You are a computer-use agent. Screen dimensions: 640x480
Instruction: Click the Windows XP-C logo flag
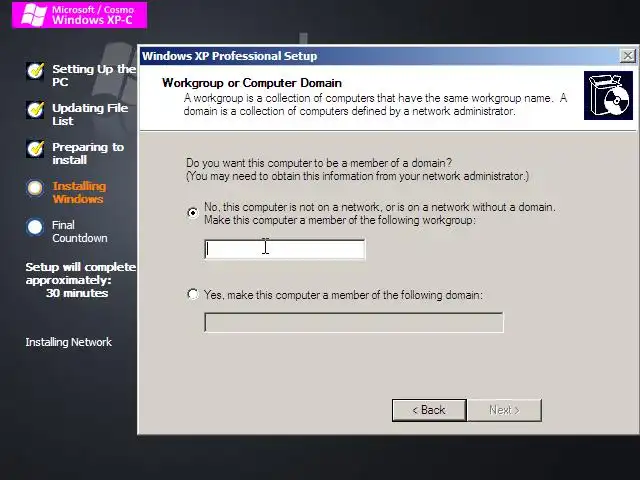pos(33,15)
